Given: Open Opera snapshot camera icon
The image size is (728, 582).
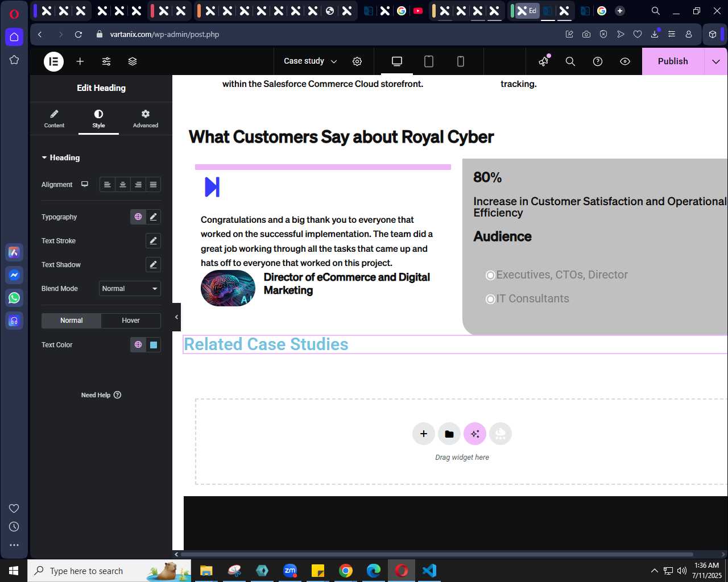Looking at the screenshot, I should click(x=586, y=34).
